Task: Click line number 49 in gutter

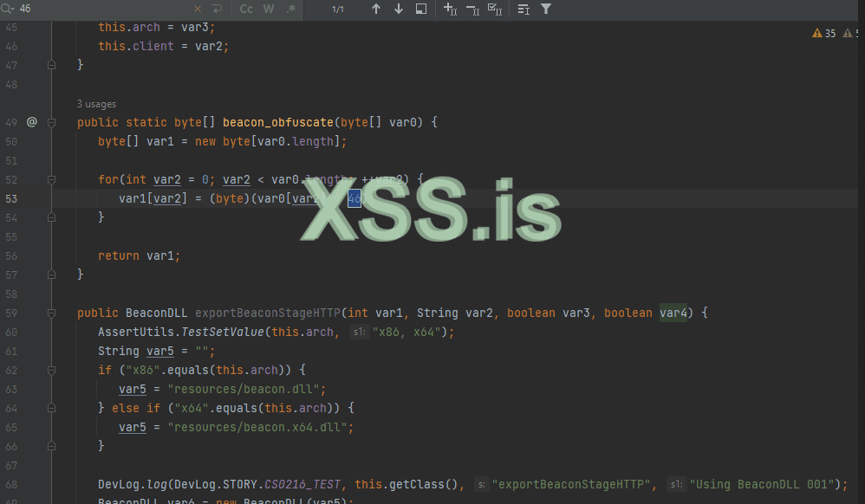Action: [11, 122]
